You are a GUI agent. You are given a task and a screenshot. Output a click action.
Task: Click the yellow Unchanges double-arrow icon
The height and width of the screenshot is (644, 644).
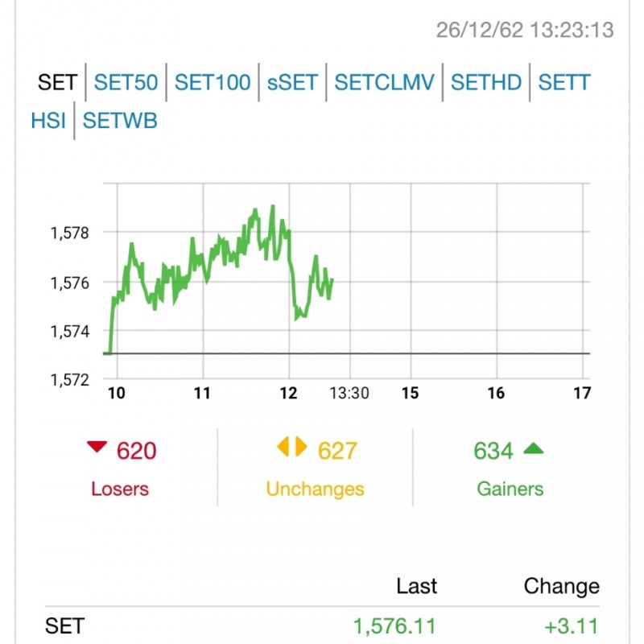click(292, 447)
